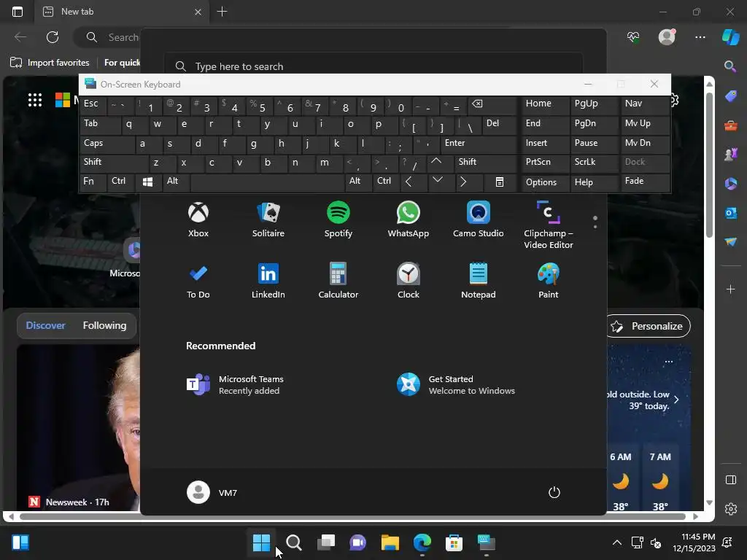
Task: Toggle the Fade key on keyboard
Action: (x=645, y=182)
